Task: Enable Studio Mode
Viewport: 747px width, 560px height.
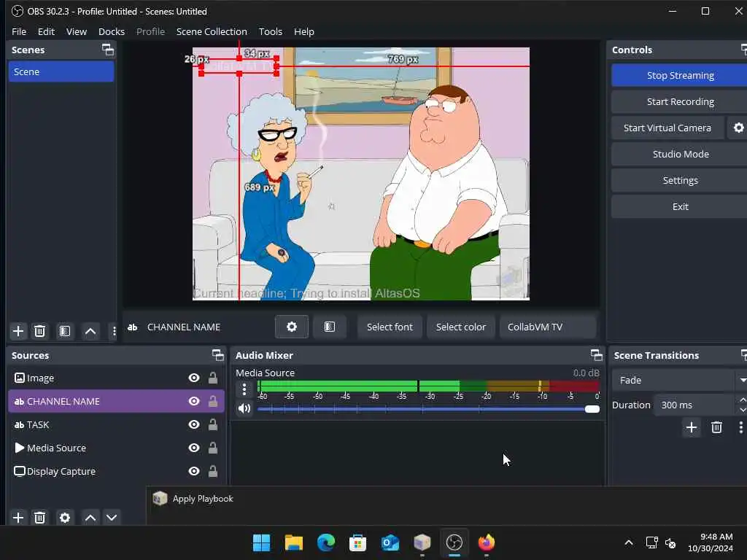Action: click(680, 154)
